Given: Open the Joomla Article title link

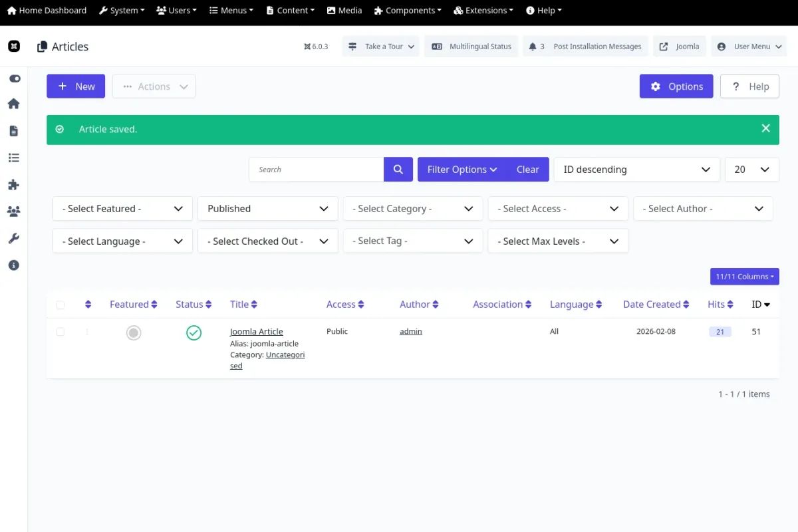Looking at the screenshot, I should click(x=257, y=332).
